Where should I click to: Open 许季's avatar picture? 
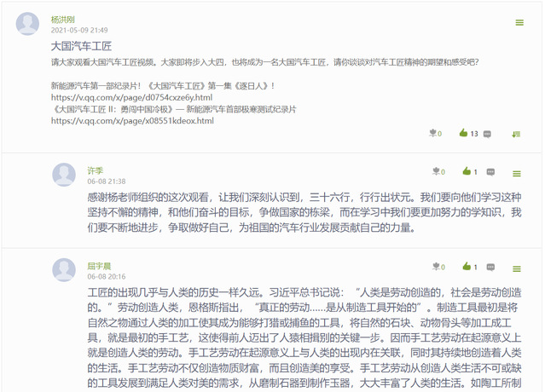[x=64, y=175]
